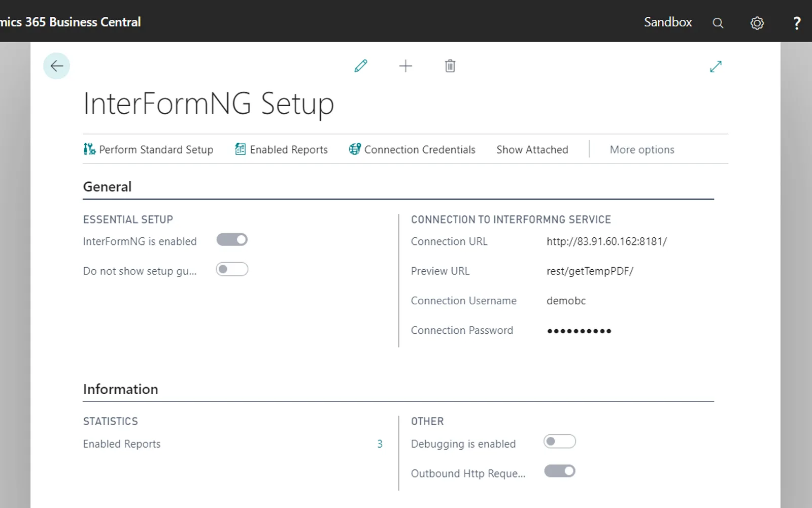Click the Connection Password label
Screen dimensions: 812x508
[x=462, y=330]
